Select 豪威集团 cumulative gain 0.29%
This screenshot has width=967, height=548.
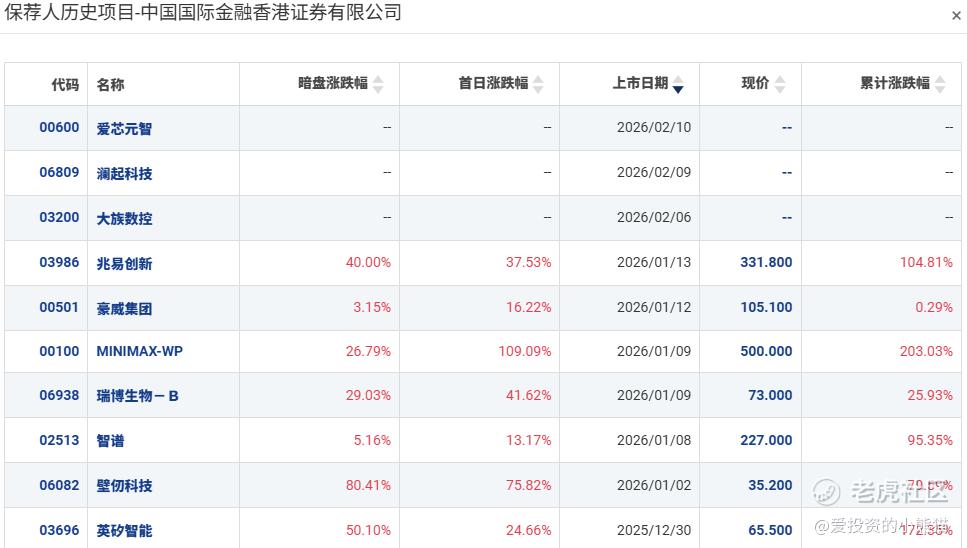coord(934,308)
